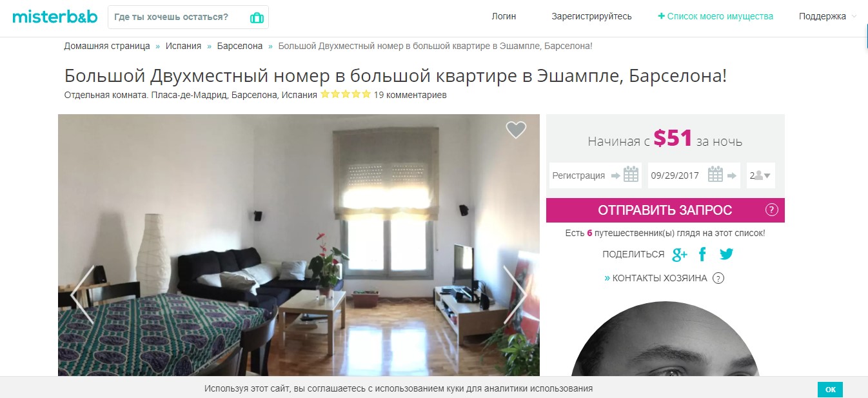
Task: Share listing on Facebook
Action: tap(702, 254)
